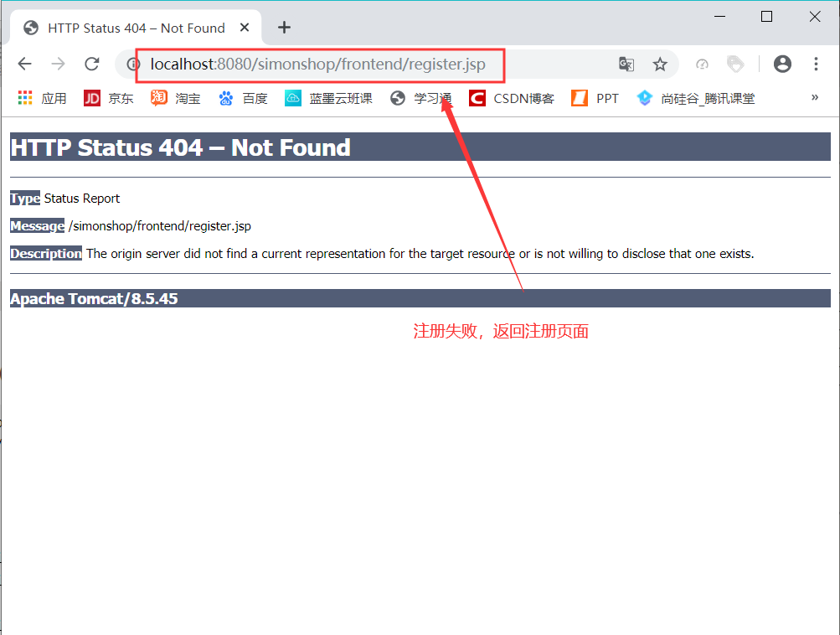Expand hidden bookmarks with the » chevron
Viewport: 840px width, 635px height.
coord(815,97)
